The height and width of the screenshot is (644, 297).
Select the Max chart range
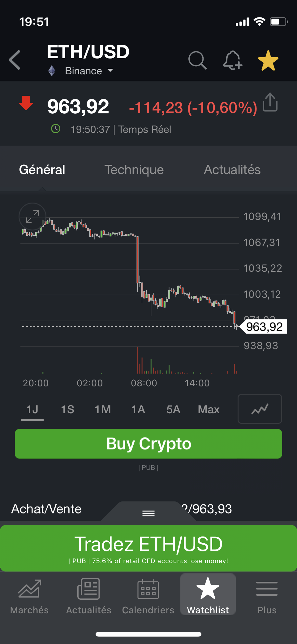click(209, 410)
